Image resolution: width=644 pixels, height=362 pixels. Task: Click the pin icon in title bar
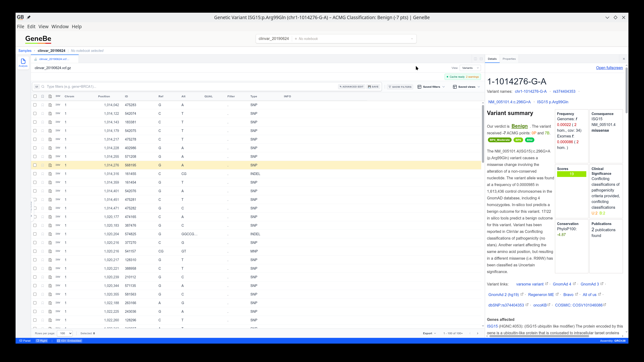click(28, 17)
